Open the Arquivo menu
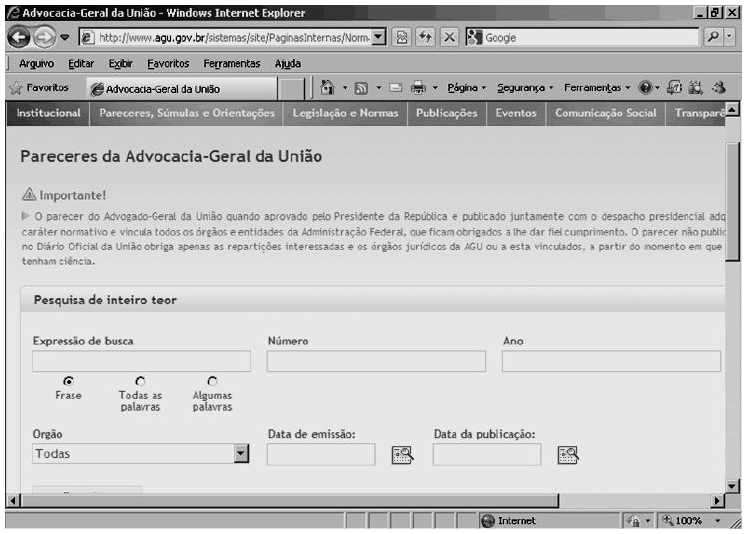 [36, 63]
